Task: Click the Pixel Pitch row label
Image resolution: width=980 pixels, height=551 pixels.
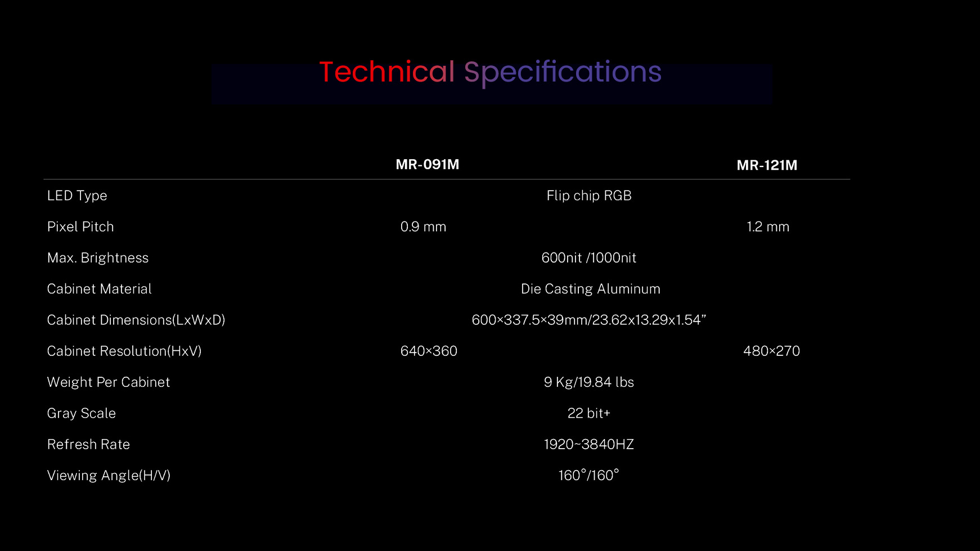Action: (80, 227)
